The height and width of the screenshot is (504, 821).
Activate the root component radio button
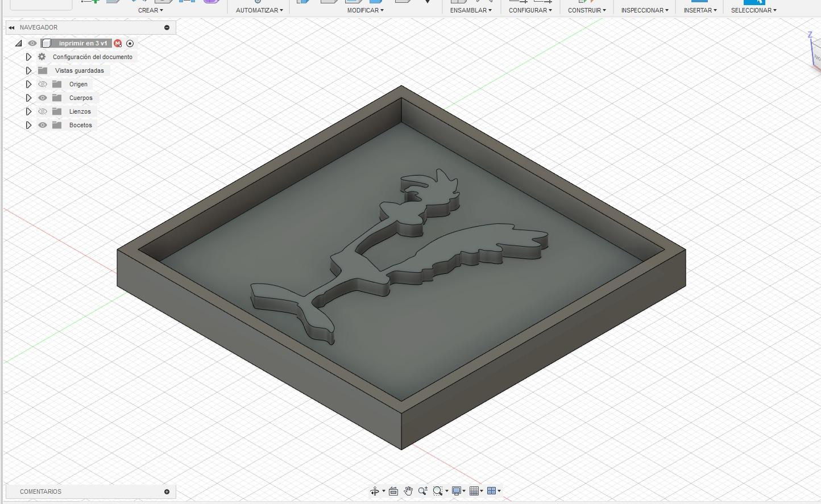pos(130,43)
